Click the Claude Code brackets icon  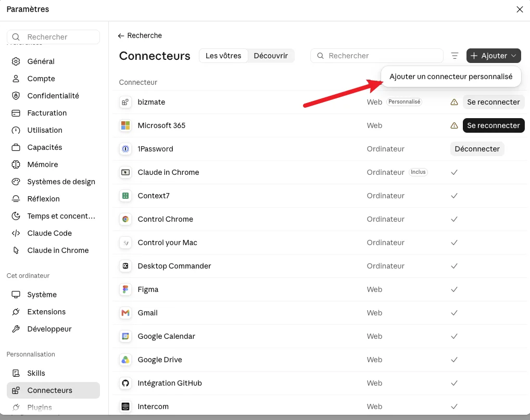(x=16, y=233)
